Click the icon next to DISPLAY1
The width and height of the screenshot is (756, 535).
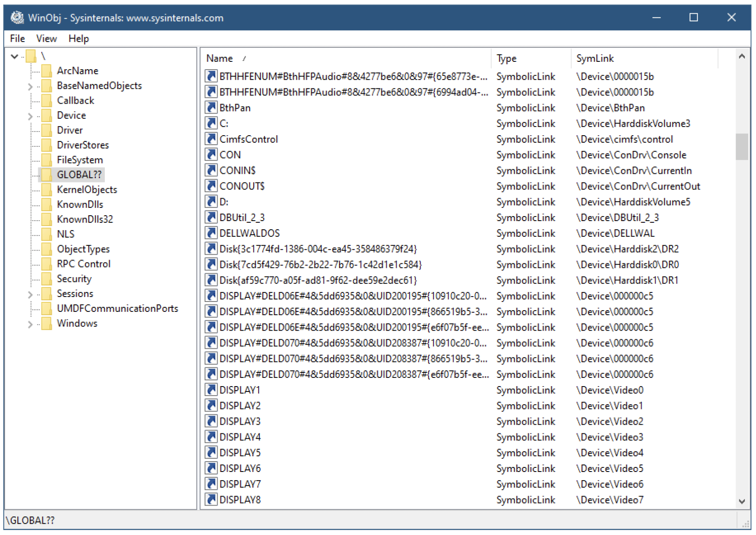[x=211, y=389]
